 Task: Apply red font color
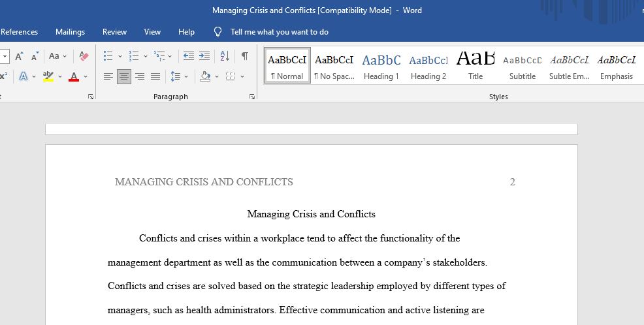coord(74,76)
